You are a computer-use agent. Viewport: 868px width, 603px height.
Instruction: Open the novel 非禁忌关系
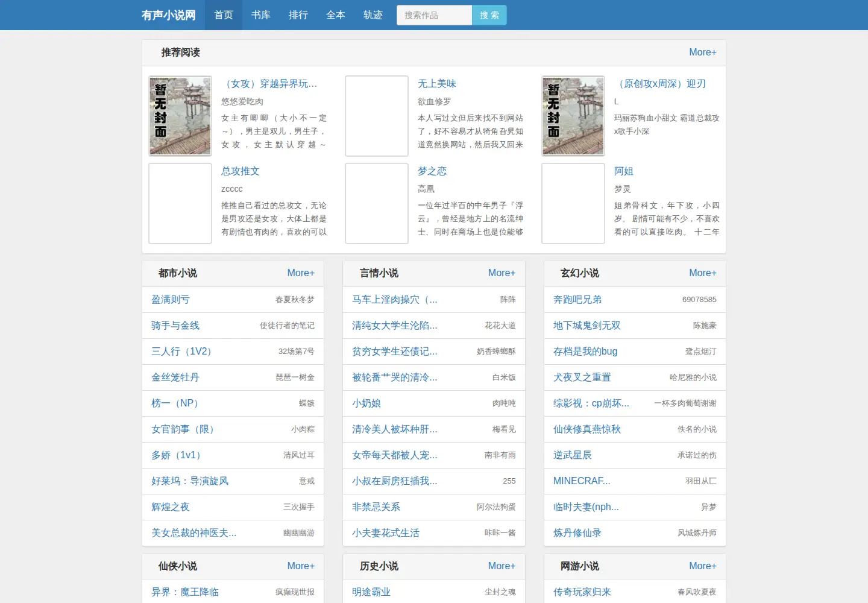(376, 507)
